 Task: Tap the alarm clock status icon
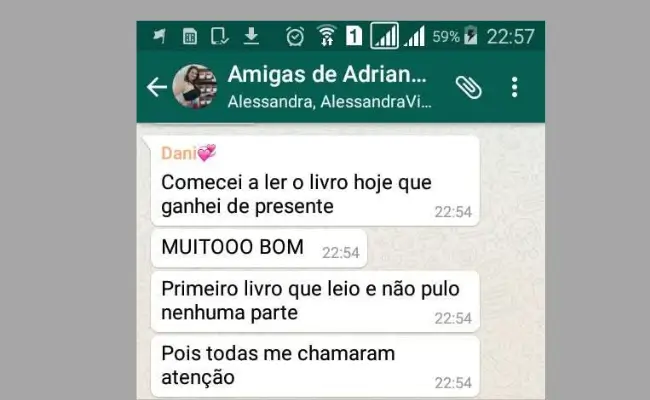point(295,36)
